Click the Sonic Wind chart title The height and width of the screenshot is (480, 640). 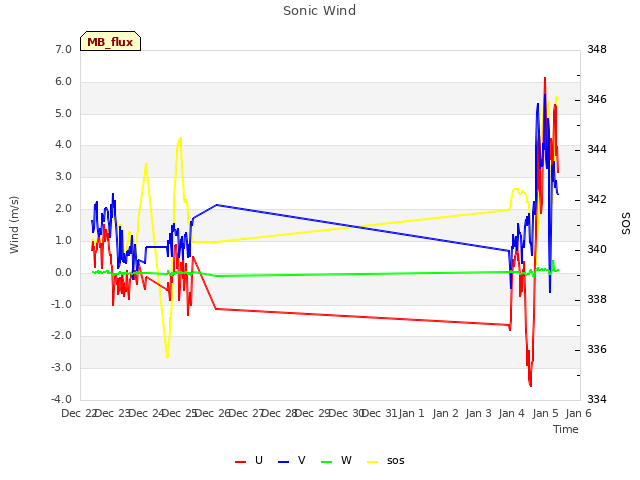tap(320, 11)
